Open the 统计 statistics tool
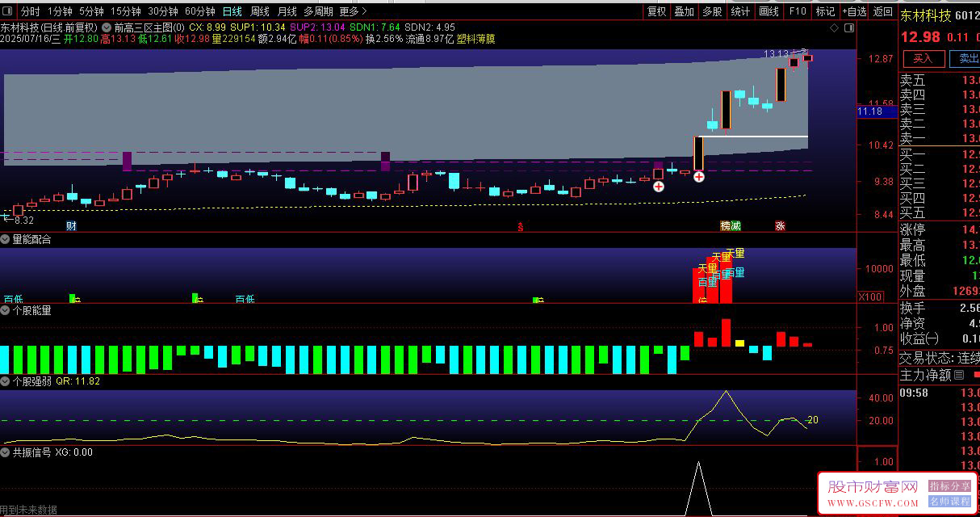Screen dimensions: 980x517 click(x=740, y=11)
